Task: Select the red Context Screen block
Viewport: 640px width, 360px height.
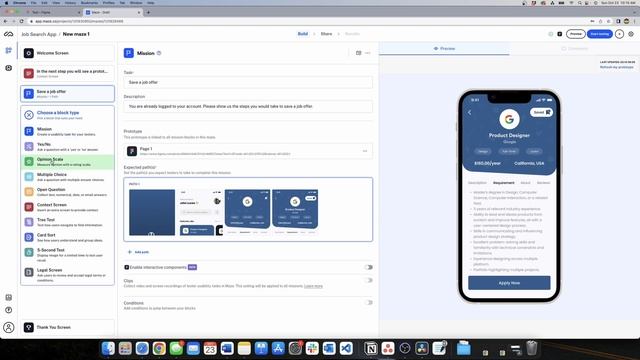Action: point(68,73)
